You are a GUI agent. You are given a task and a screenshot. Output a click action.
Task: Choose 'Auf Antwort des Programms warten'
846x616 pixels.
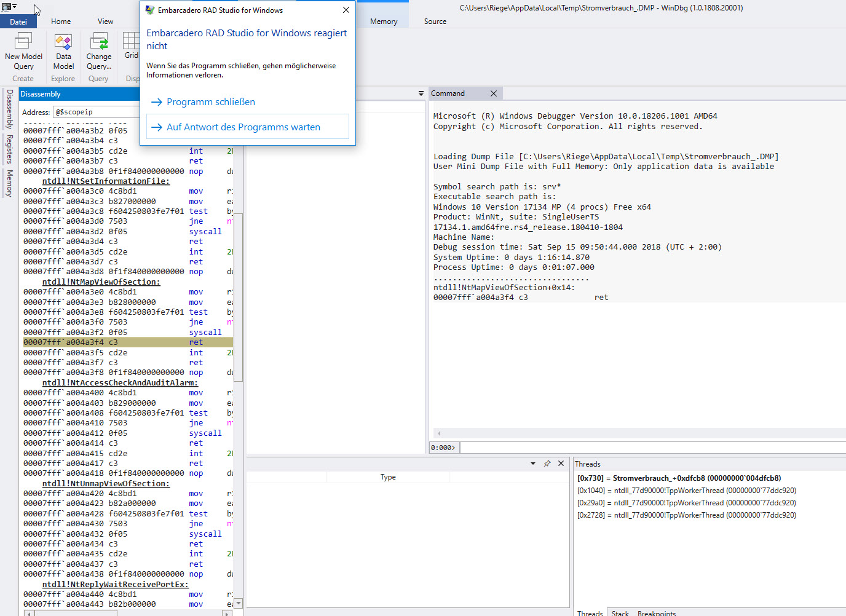[247, 127]
